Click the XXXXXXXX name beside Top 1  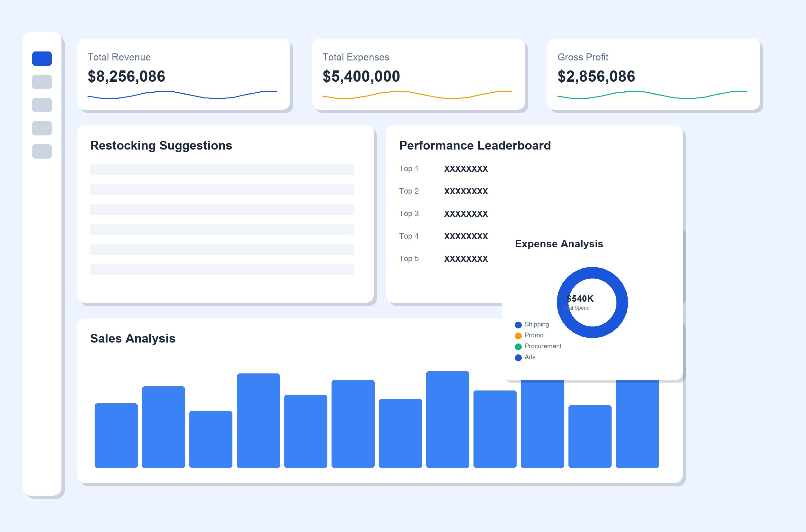point(466,169)
